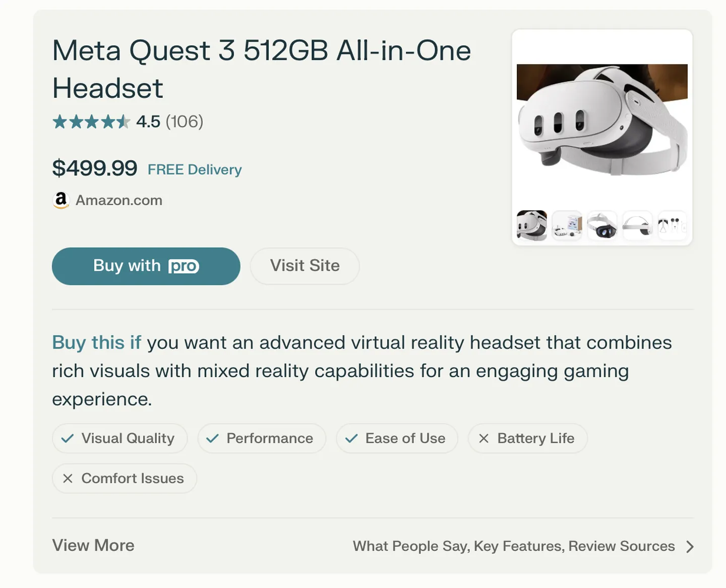Expand the View More section
Viewport: 726px width, 588px height.
[x=93, y=546]
